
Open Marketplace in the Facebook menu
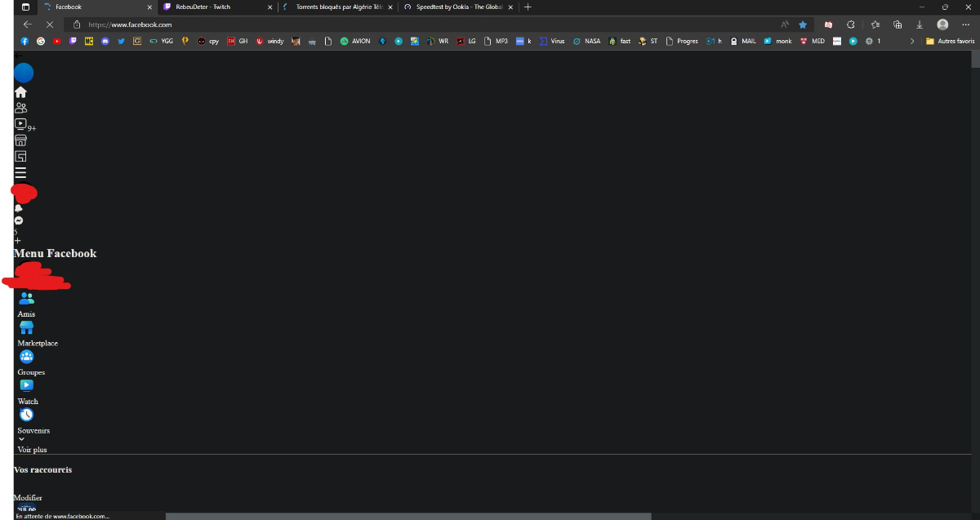pyautogui.click(x=38, y=344)
